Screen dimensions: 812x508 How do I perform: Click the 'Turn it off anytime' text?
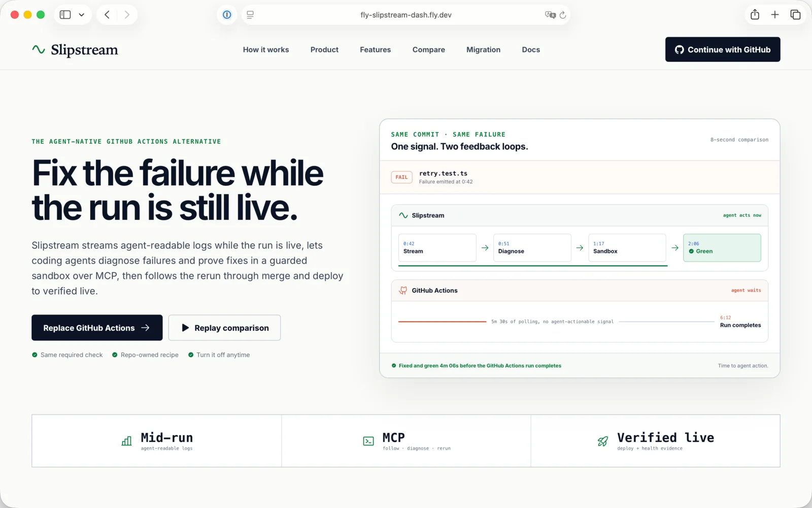pyautogui.click(x=223, y=355)
